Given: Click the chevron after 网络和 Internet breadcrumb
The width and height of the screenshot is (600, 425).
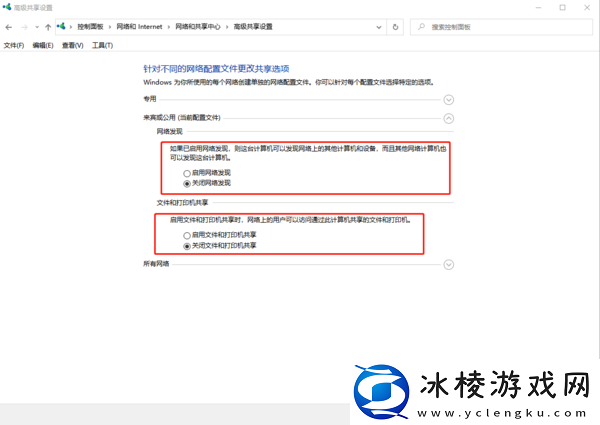Looking at the screenshot, I should click(x=169, y=27).
